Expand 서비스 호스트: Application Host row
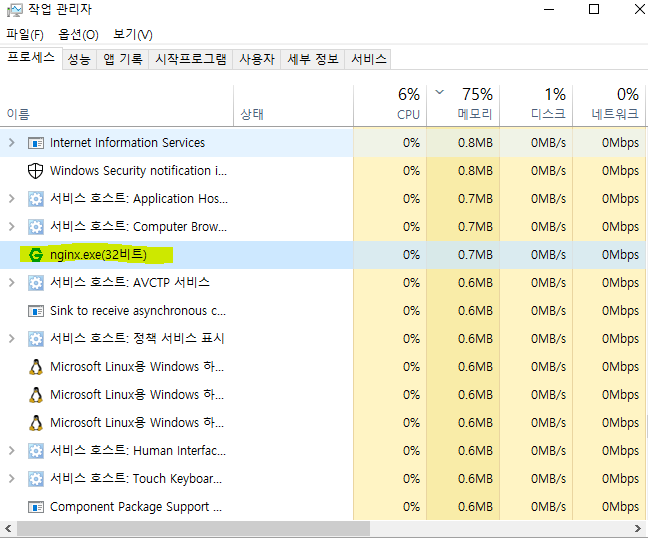The image size is (648, 540). pyautogui.click(x=12, y=199)
